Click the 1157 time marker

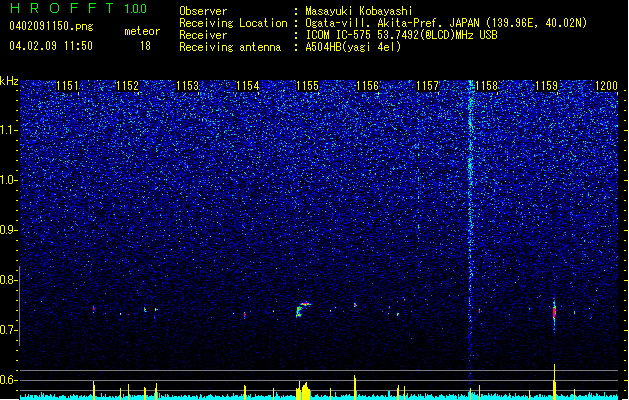pyautogui.click(x=428, y=86)
